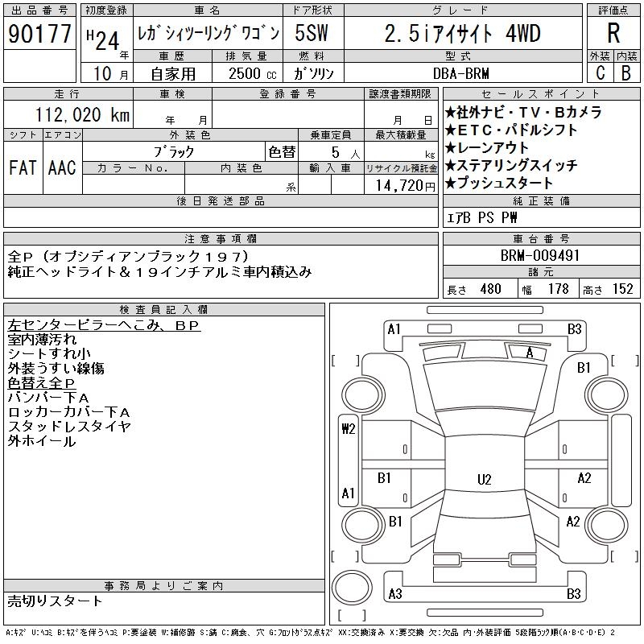Click rear bumper A3 damage mark
Image resolution: width=644 pixels, height=644 pixels.
(395, 593)
